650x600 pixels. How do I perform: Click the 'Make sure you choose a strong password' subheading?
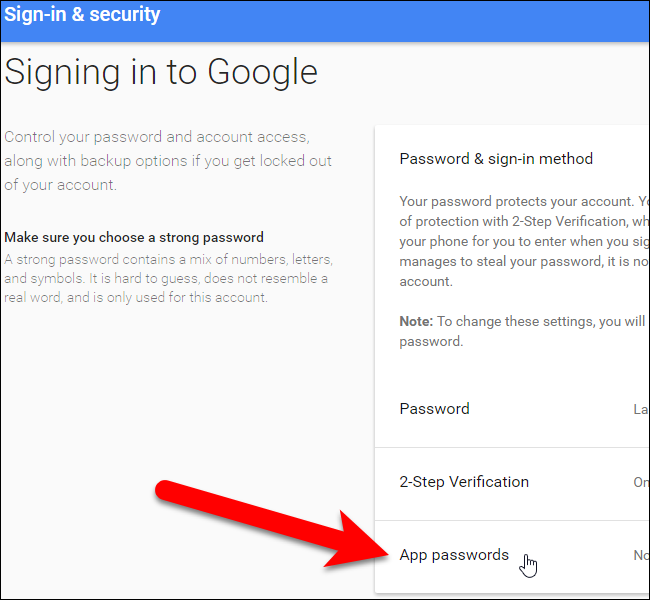click(x=134, y=237)
